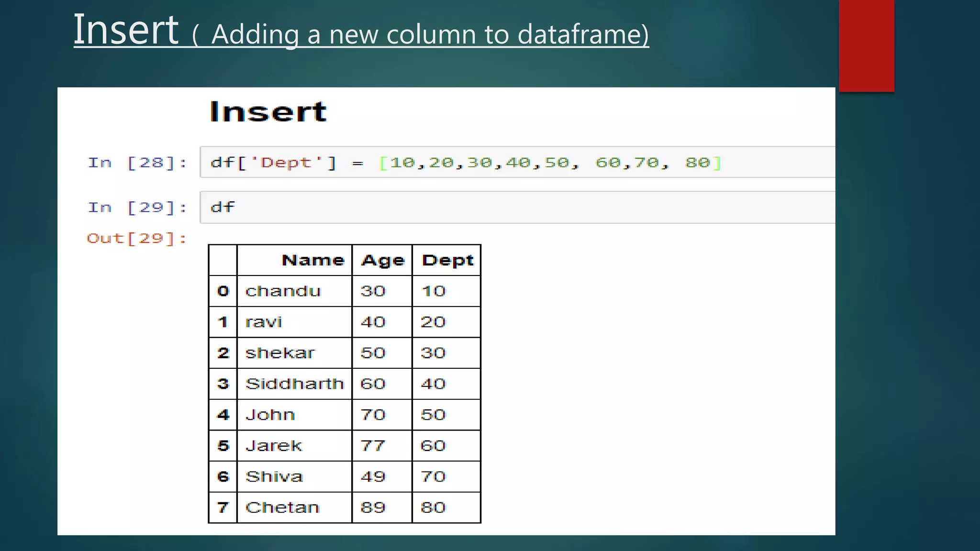Click the 'Age' column header
This screenshot has width=980, height=551.
[x=383, y=261]
